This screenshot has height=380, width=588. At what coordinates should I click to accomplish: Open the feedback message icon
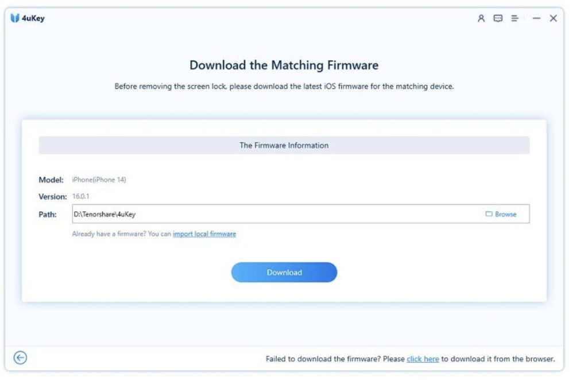(498, 18)
